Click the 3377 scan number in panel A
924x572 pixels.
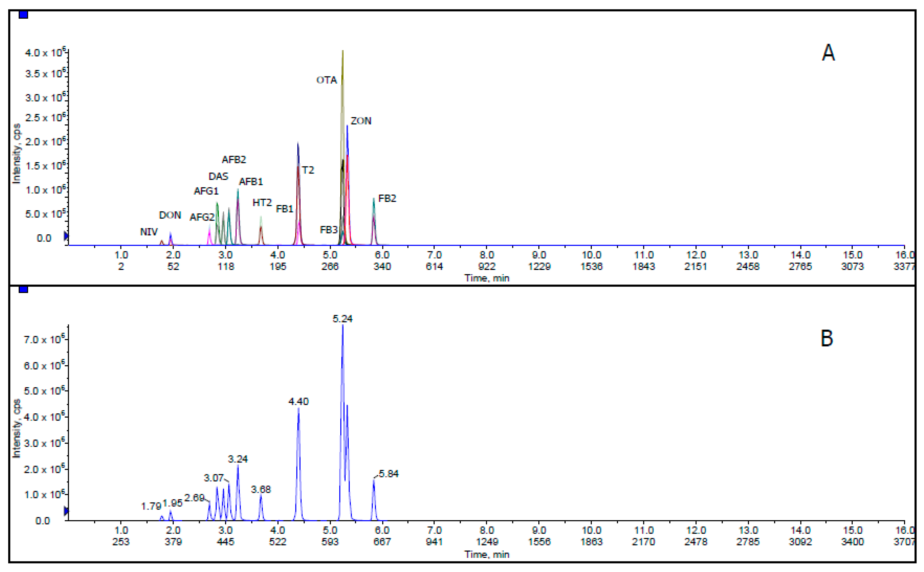(x=904, y=267)
